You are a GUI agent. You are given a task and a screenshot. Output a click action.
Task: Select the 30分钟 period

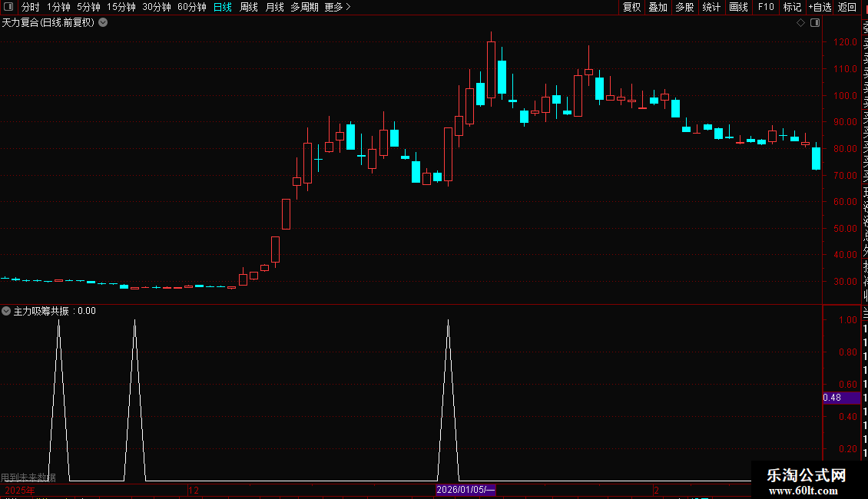coord(157,7)
